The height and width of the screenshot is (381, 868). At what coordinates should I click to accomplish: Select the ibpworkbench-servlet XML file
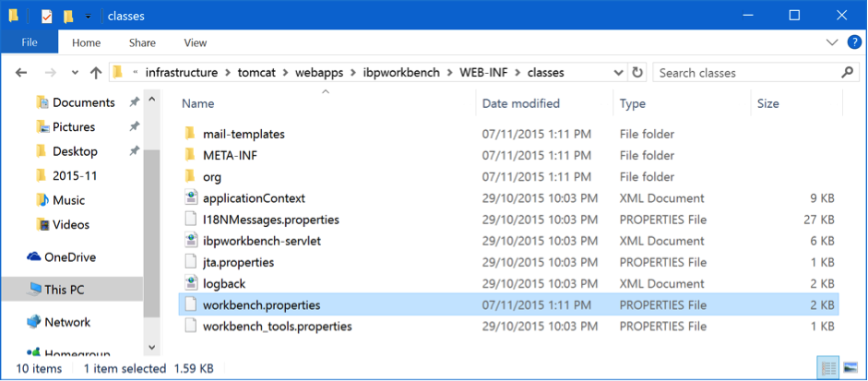[x=262, y=241]
